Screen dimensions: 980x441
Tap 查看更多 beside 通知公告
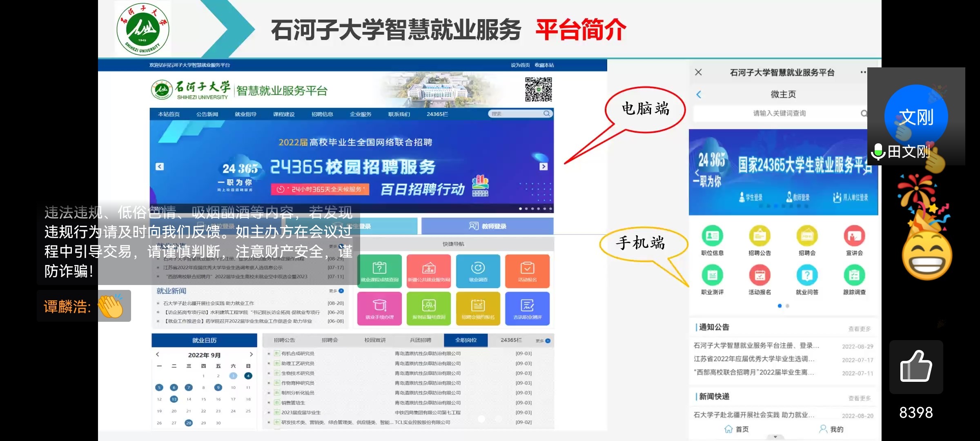click(x=860, y=329)
